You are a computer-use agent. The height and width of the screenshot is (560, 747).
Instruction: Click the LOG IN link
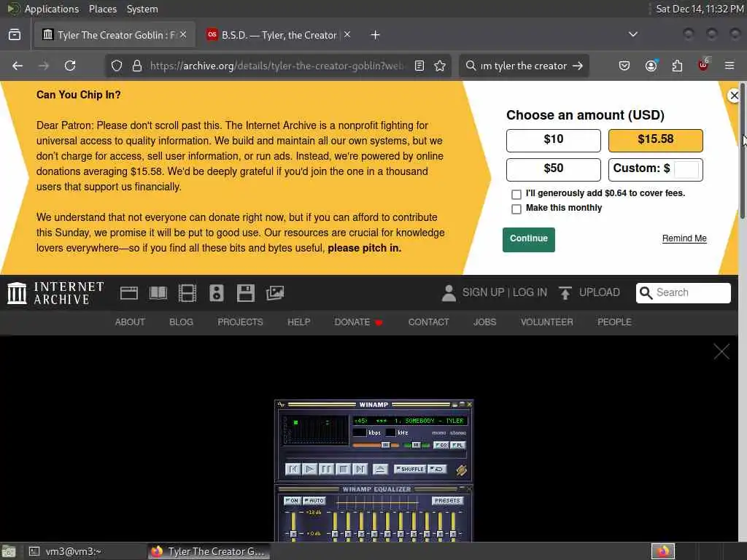pyautogui.click(x=530, y=292)
